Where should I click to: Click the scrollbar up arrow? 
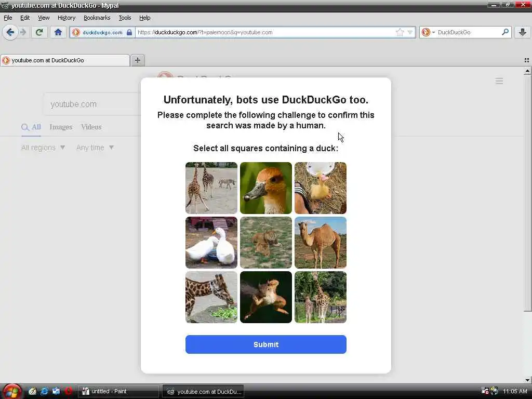tap(527, 71)
